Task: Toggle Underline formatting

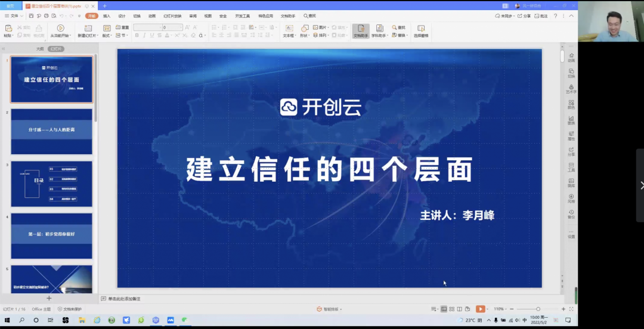Action: 152,35
